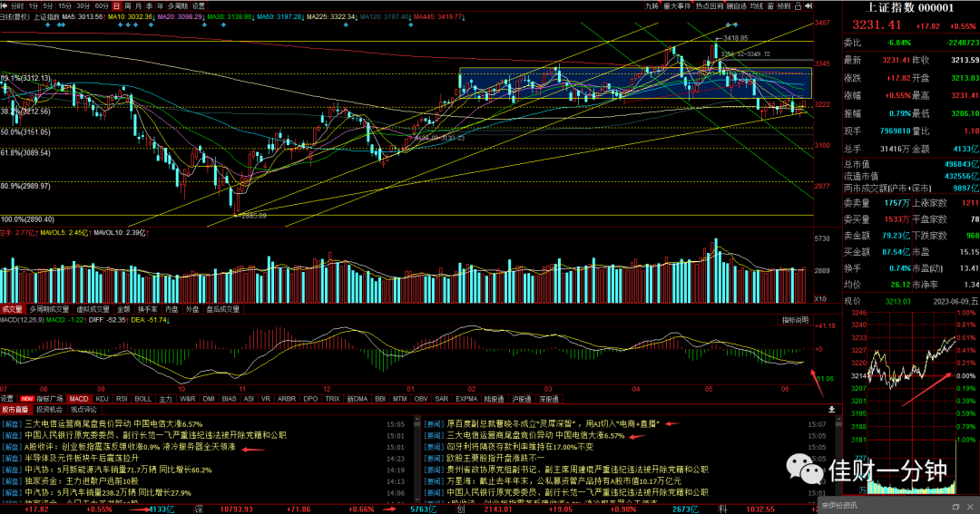
Task: Select the 成交量 volume tab
Action: coord(12,308)
